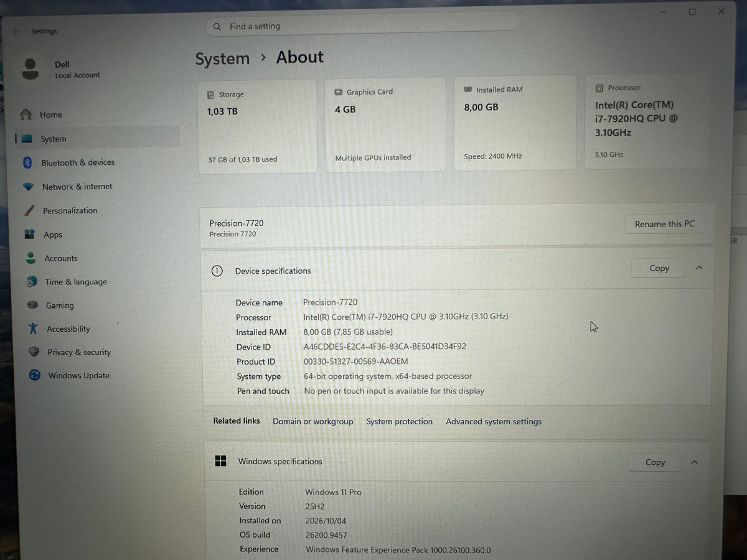Click the Processor card chip icon

coord(599,88)
